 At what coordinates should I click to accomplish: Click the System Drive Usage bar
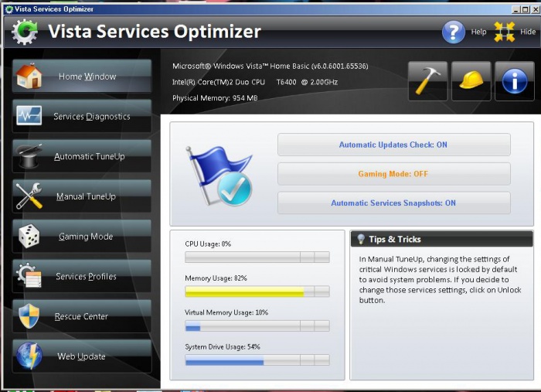257,360
